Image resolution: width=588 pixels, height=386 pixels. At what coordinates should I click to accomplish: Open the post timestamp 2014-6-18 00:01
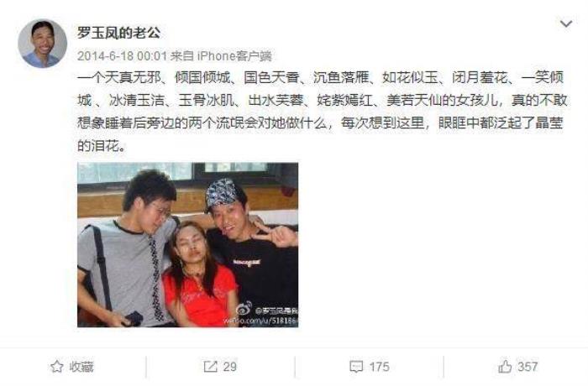[x=122, y=56]
